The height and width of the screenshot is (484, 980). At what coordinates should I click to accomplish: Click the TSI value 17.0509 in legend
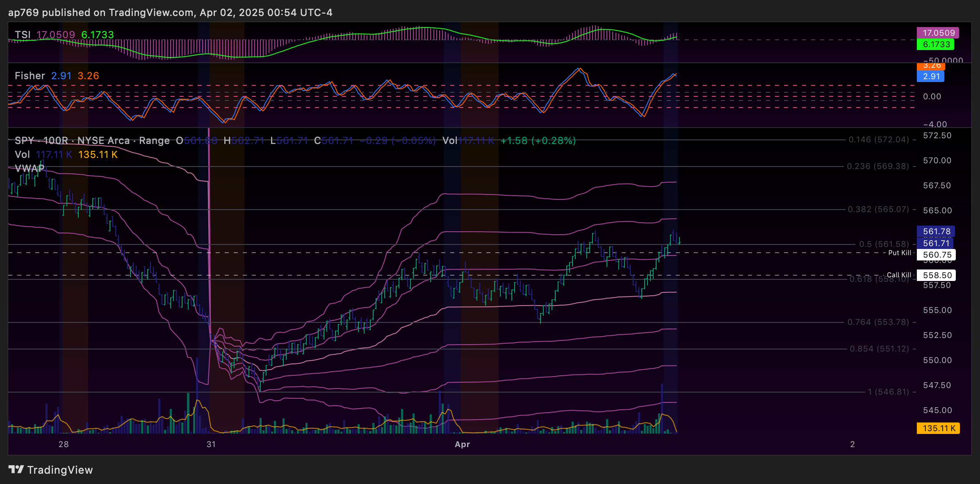pyautogui.click(x=56, y=35)
